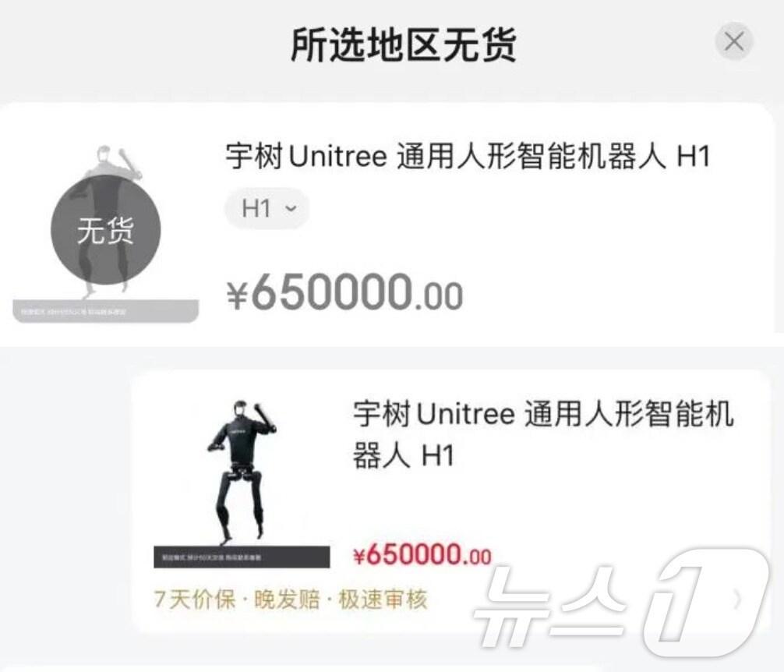Tap the 极速审核 service tag
Image resolution: width=784 pixels, height=672 pixels.
coord(383,599)
